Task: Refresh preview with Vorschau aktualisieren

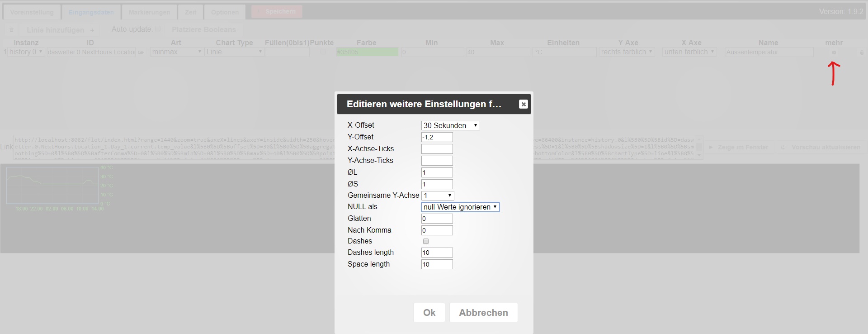Action: 821,147
